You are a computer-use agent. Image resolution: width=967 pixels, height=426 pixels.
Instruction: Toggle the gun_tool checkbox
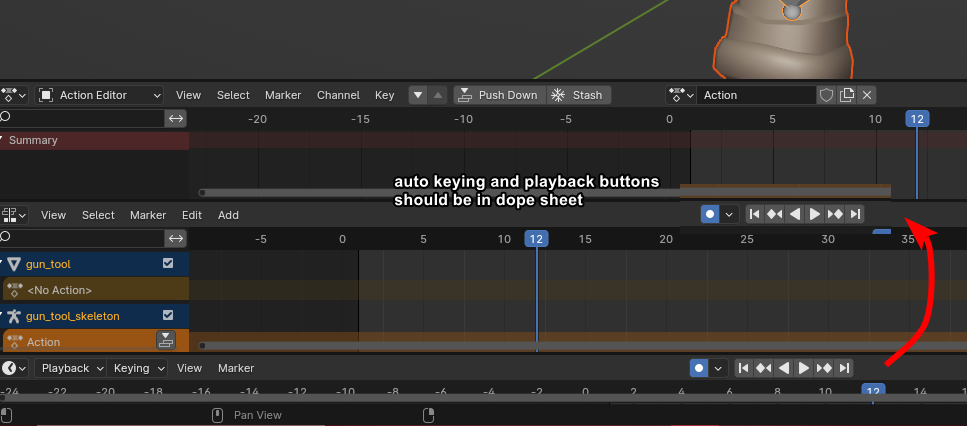pos(168,263)
